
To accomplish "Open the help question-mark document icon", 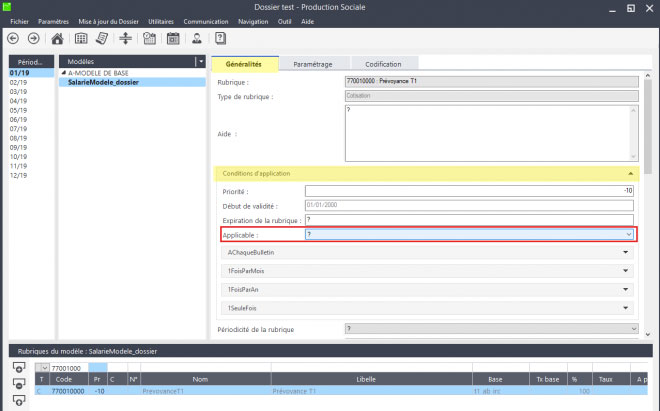I will click(x=220, y=38).
